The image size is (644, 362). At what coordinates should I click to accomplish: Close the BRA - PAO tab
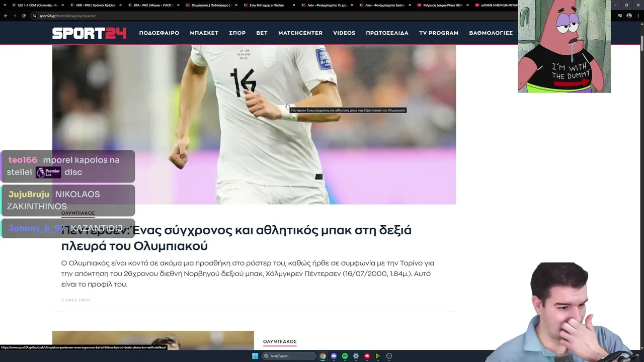[x=178, y=5]
